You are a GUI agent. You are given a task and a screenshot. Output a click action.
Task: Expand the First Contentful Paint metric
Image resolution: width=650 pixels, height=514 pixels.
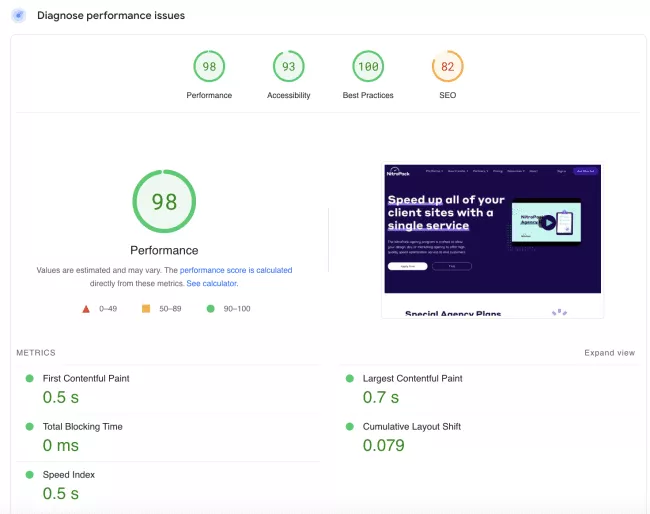pyautogui.click(x=85, y=379)
